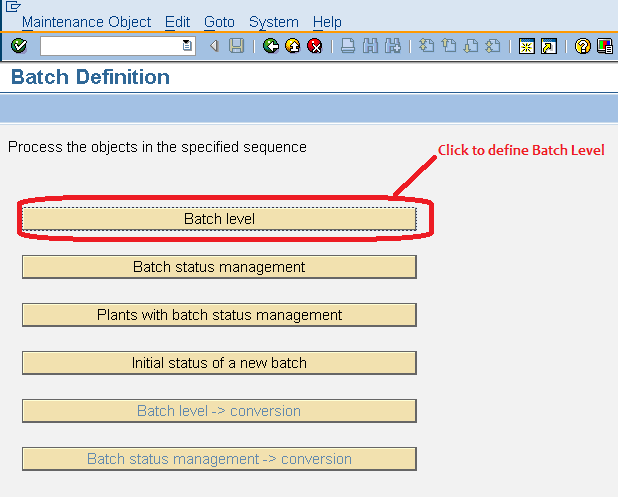Open the Help menu
Screen dimensions: 618x497
coord(327,22)
